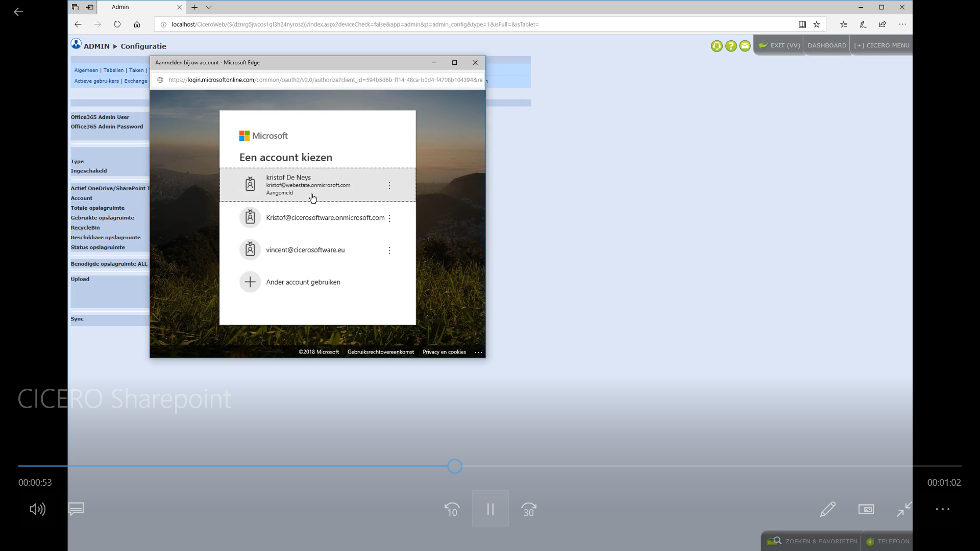Click the TELEFOON bottom button

click(x=887, y=541)
